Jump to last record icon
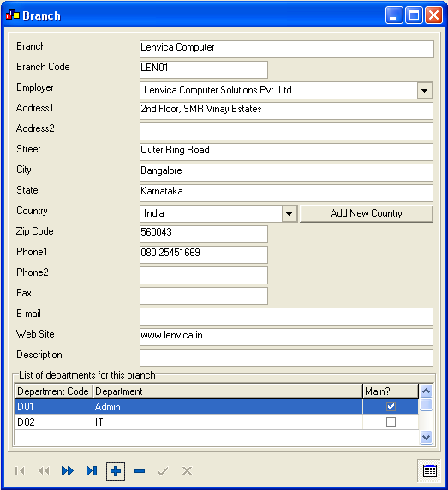This screenshot has width=448, height=490. click(92, 470)
